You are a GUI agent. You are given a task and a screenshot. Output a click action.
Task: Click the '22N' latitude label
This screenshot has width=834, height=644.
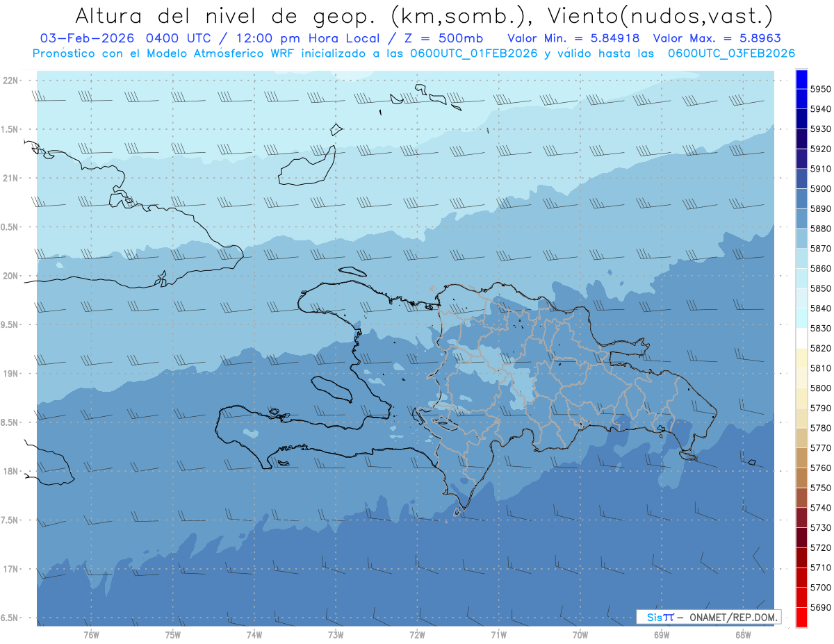pyautogui.click(x=12, y=80)
